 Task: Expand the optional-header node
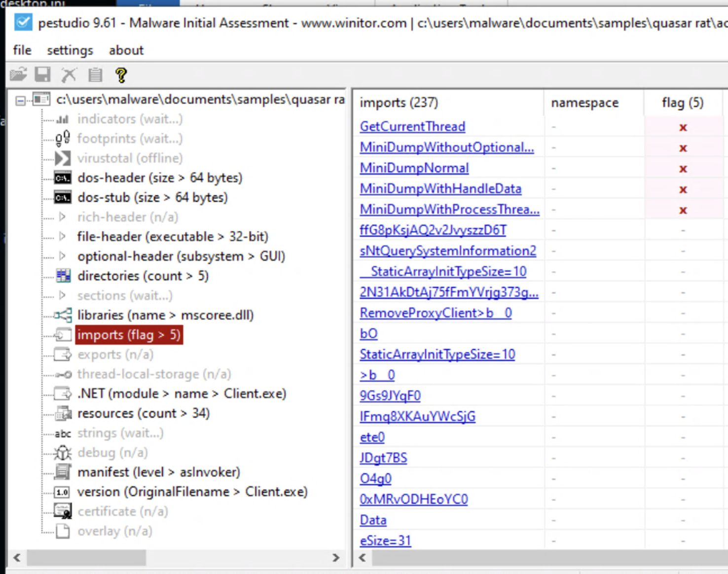pos(62,256)
